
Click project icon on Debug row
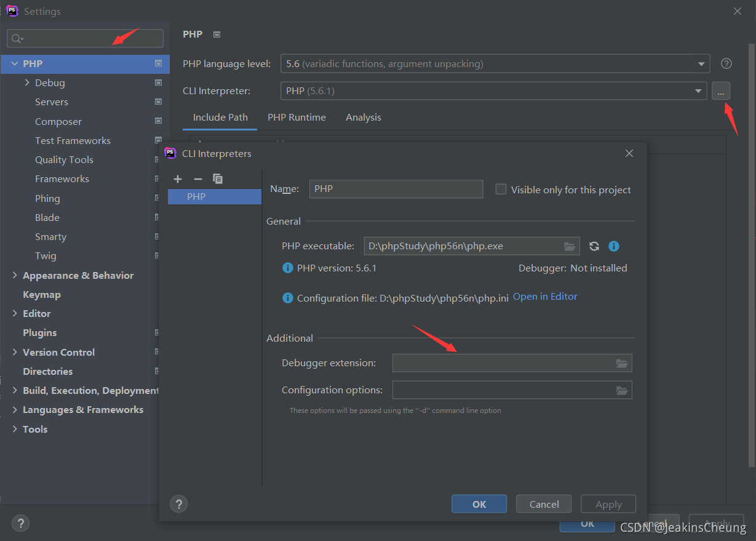(x=158, y=82)
